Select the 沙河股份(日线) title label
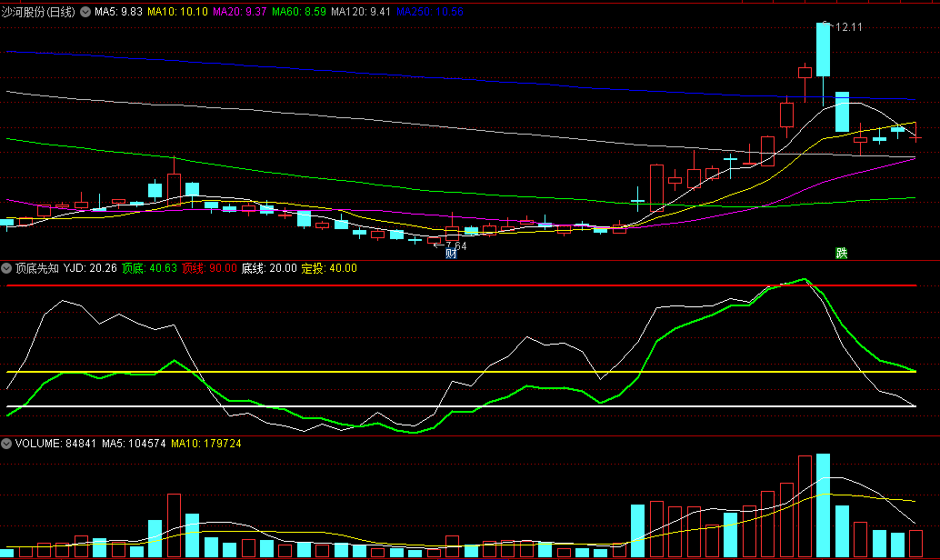The width and height of the screenshot is (940, 560). tap(39, 12)
